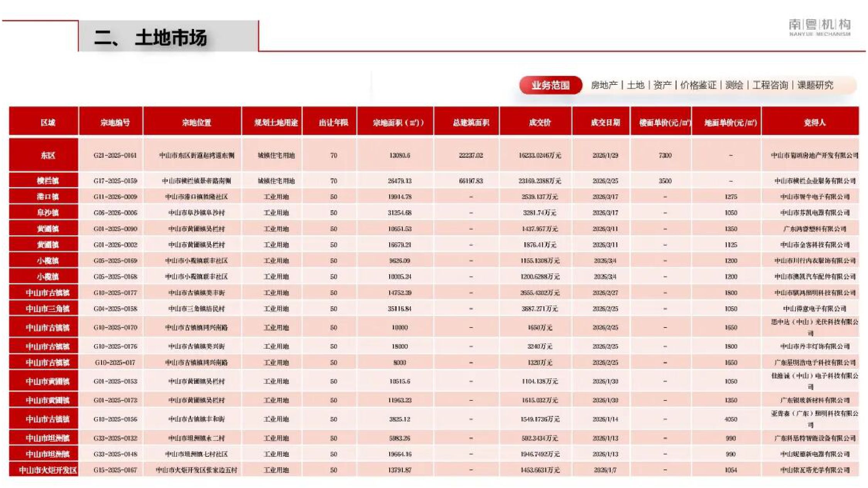The image size is (868, 488).
Task: Click the parcel area value 18000
Action: click(400, 346)
